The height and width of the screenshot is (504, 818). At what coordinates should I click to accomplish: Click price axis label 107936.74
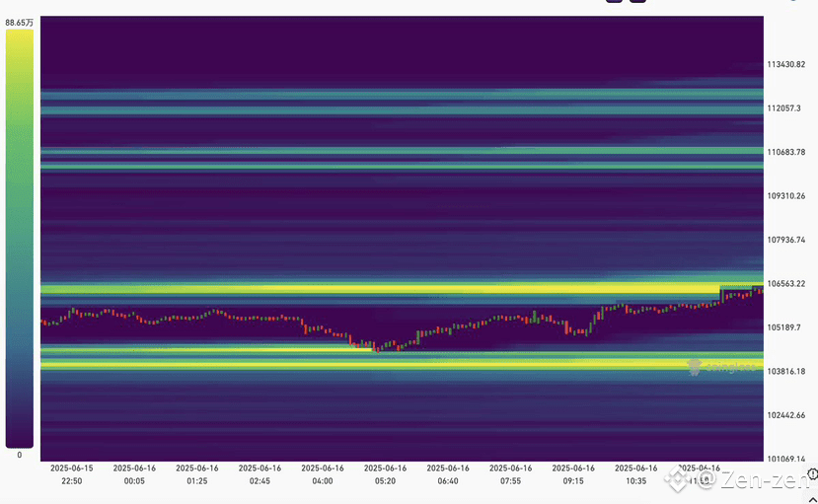coord(785,240)
